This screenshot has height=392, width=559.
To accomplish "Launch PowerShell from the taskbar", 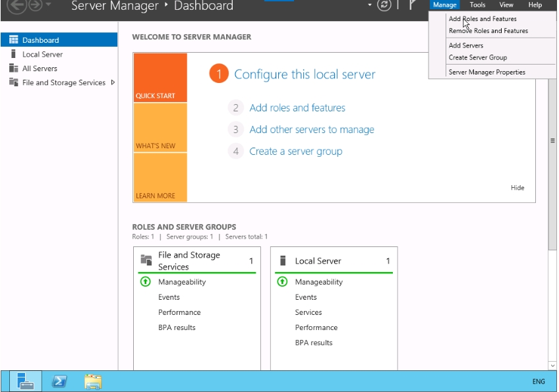I will pyautogui.click(x=60, y=381).
